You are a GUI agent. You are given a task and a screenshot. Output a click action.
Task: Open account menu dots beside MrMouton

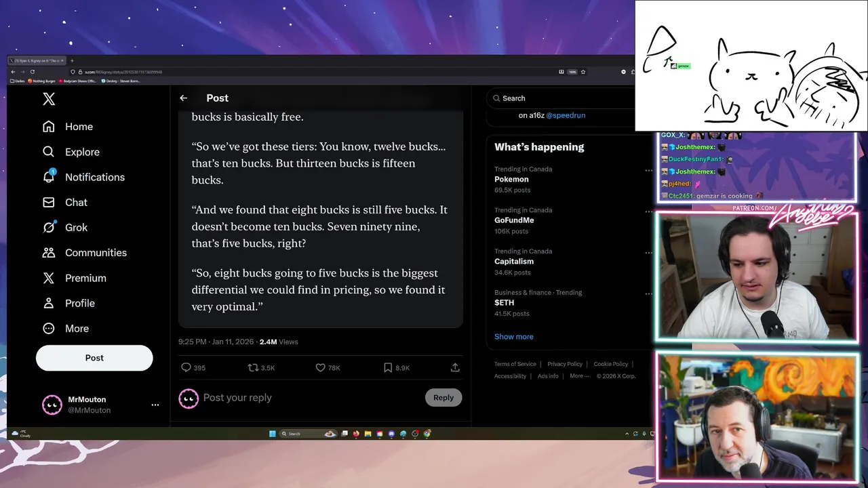(155, 405)
